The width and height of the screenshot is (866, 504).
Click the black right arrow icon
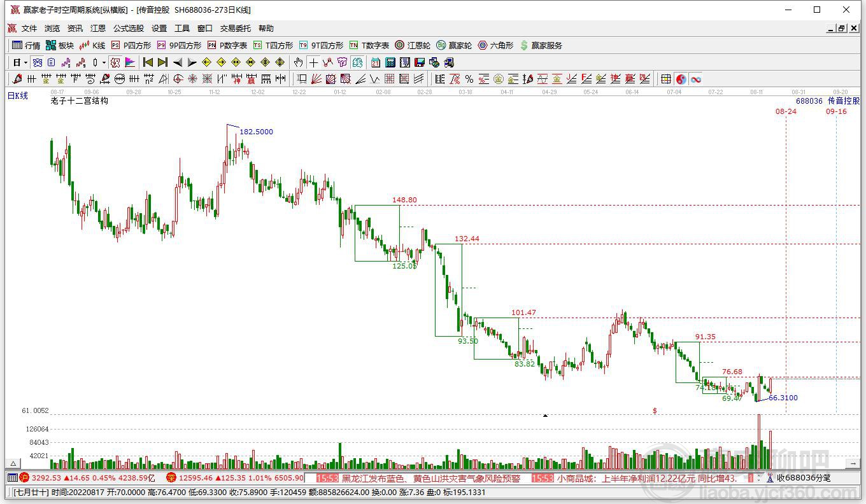point(192,62)
